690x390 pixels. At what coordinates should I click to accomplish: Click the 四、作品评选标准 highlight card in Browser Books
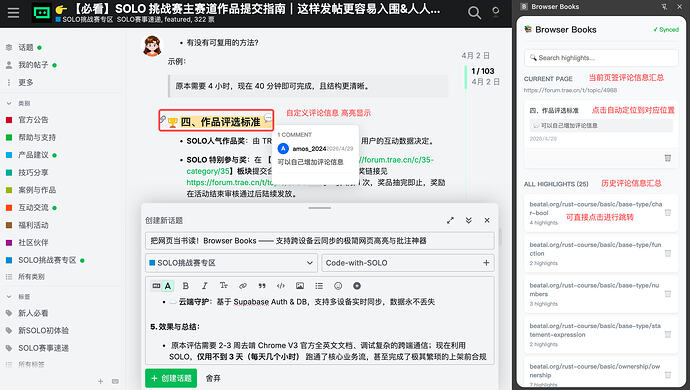601,135
